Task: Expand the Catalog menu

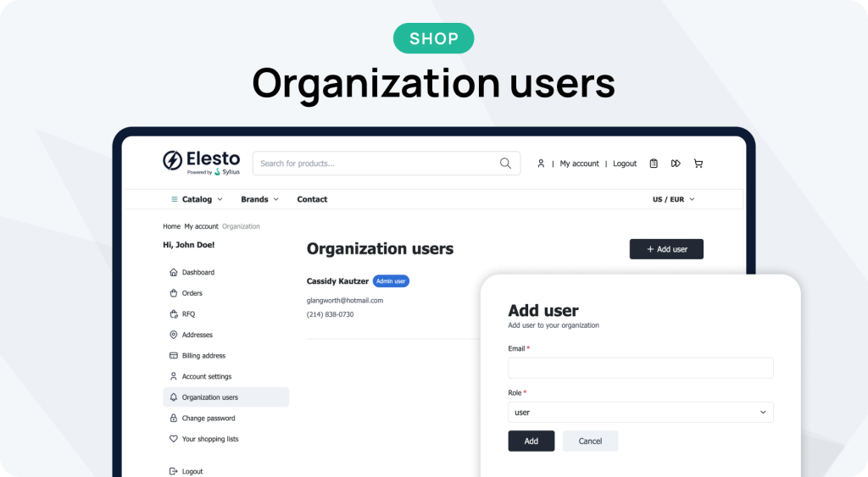Action: pos(198,199)
